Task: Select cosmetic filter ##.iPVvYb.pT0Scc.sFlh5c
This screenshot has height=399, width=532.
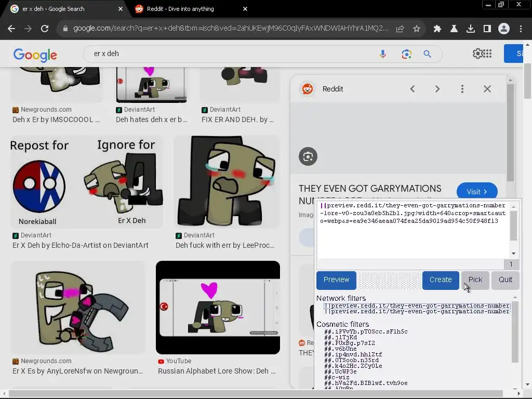Action: point(366,332)
